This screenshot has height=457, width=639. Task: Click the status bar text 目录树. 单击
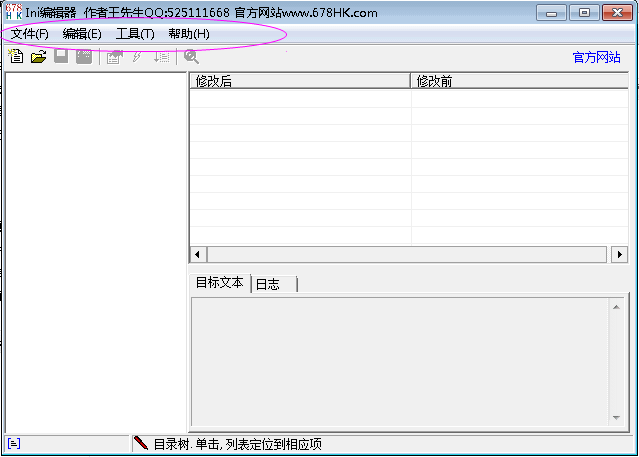coord(187,444)
